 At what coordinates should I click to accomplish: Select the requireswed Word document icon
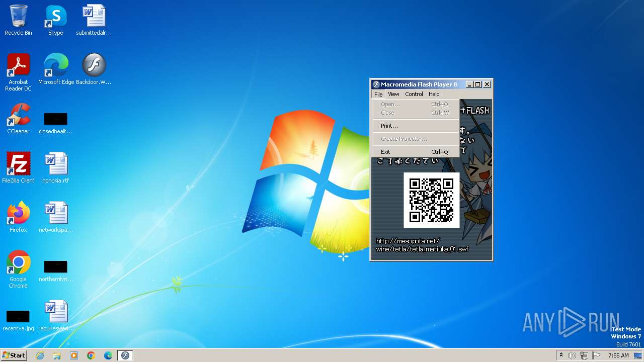pyautogui.click(x=55, y=315)
